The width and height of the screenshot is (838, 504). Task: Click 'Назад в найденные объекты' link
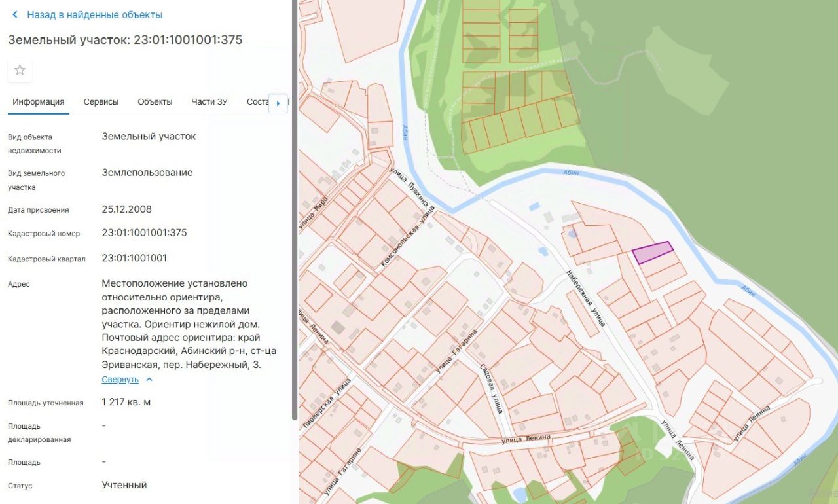[x=95, y=14]
